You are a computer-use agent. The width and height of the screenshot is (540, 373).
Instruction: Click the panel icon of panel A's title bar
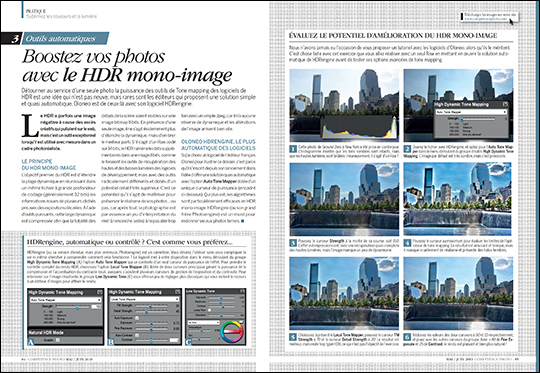[100, 292]
